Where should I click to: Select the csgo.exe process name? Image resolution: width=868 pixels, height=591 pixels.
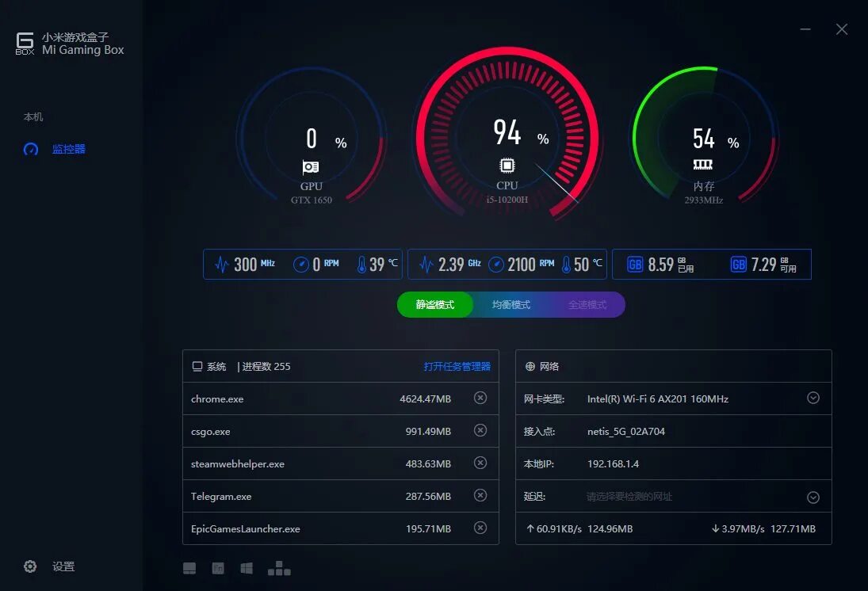coord(210,432)
